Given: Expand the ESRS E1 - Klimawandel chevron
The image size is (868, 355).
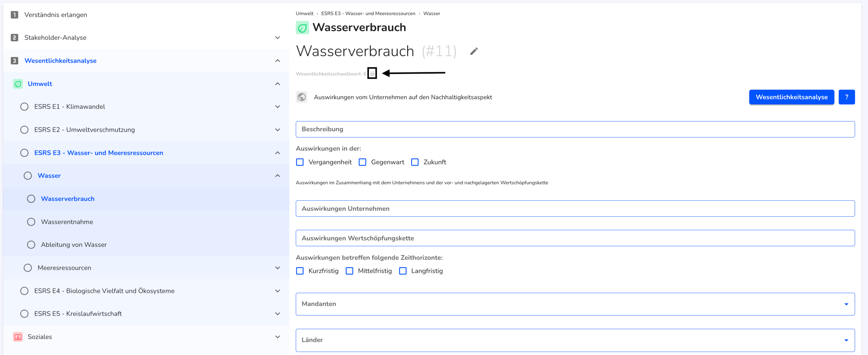Looking at the screenshot, I should [278, 107].
